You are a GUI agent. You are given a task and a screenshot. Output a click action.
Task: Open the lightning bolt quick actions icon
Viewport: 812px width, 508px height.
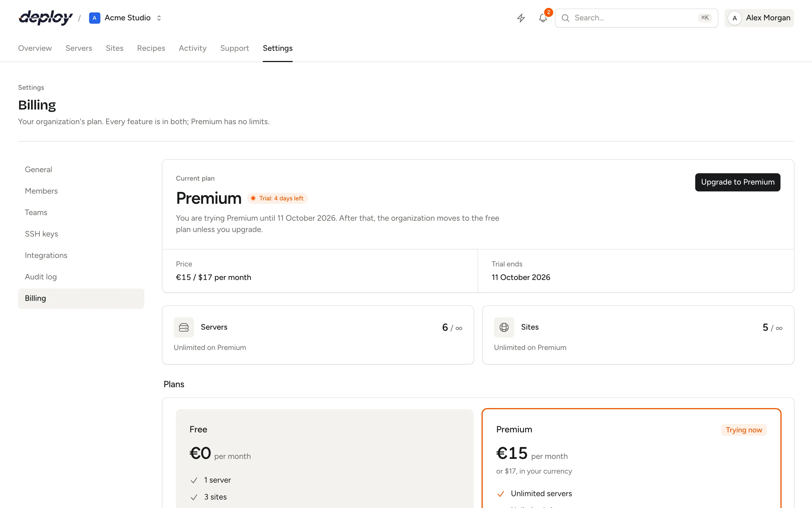(521, 18)
